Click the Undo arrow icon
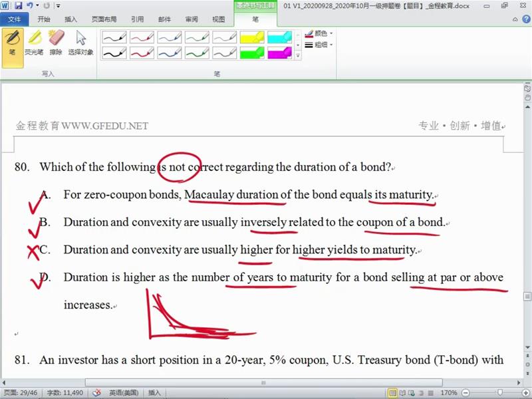Image resolution: width=532 pixels, height=399 pixels. pos(30,5)
